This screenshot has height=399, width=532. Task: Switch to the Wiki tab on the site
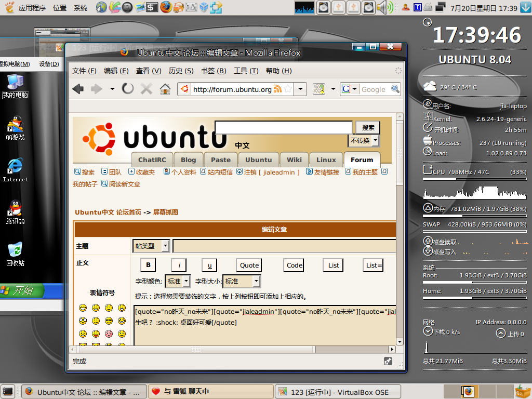click(294, 159)
